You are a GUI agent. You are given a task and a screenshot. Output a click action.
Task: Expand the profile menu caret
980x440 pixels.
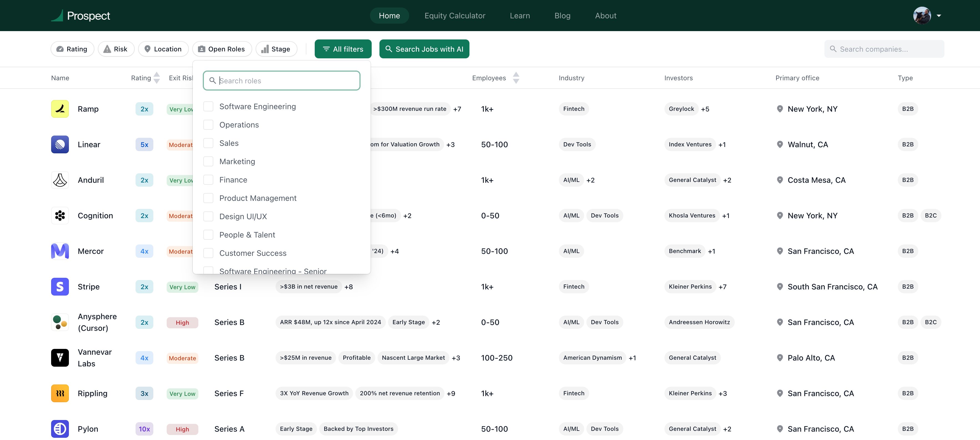[x=939, y=16]
